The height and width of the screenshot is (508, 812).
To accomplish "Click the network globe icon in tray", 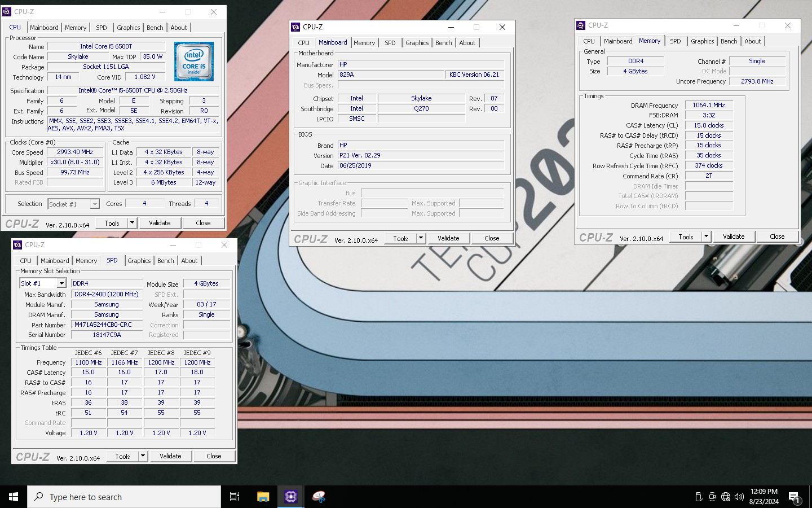I will pos(726,497).
